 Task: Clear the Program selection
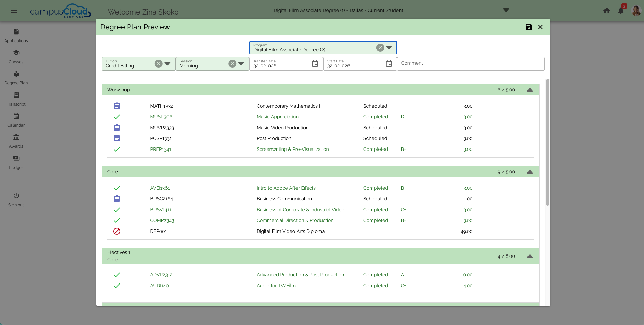(380, 48)
